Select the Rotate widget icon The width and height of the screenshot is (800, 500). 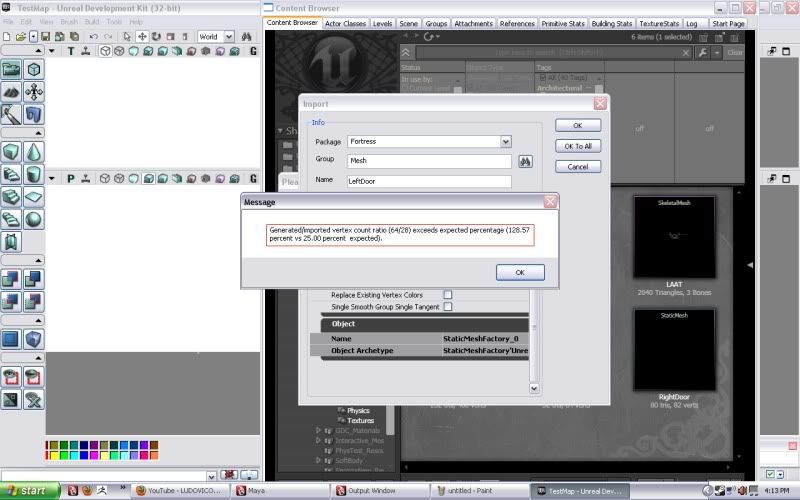(156, 37)
